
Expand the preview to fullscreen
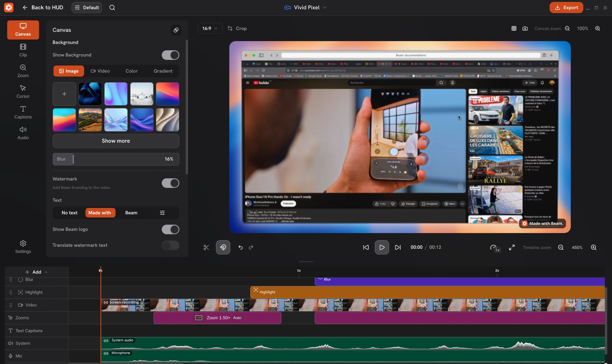512,247
